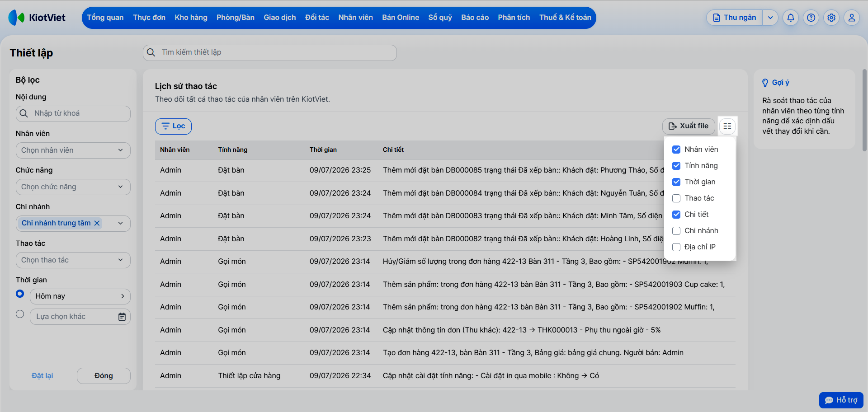Expand the Chi nhánh dropdown arrow
The image size is (868, 412).
(121, 223)
